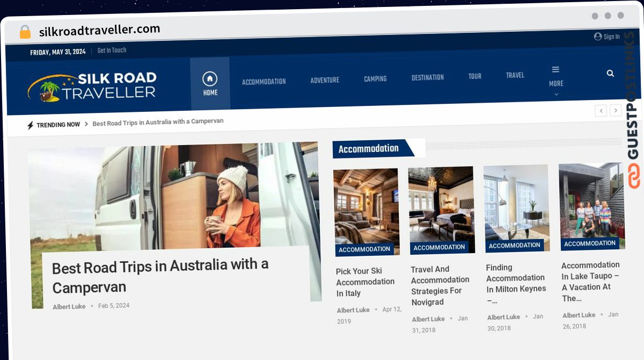
Task: Open the Accommodation menu item
Action: click(x=264, y=82)
